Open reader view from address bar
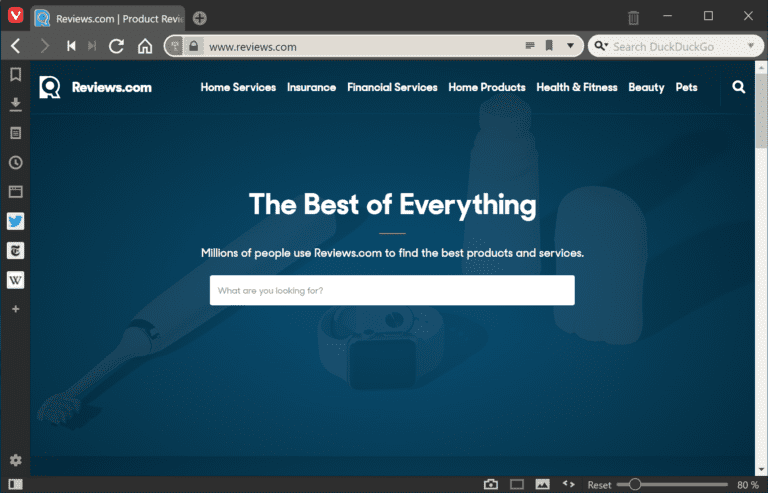768x493 pixels. pyautogui.click(x=529, y=46)
